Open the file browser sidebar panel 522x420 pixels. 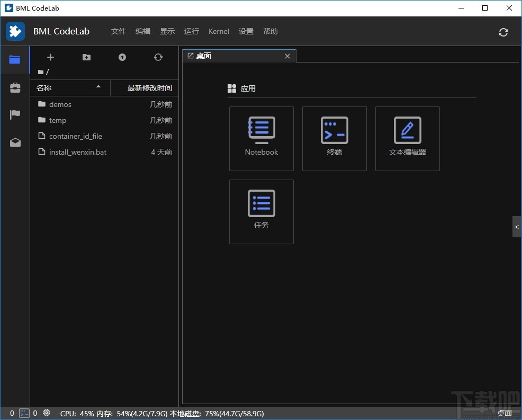15,60
